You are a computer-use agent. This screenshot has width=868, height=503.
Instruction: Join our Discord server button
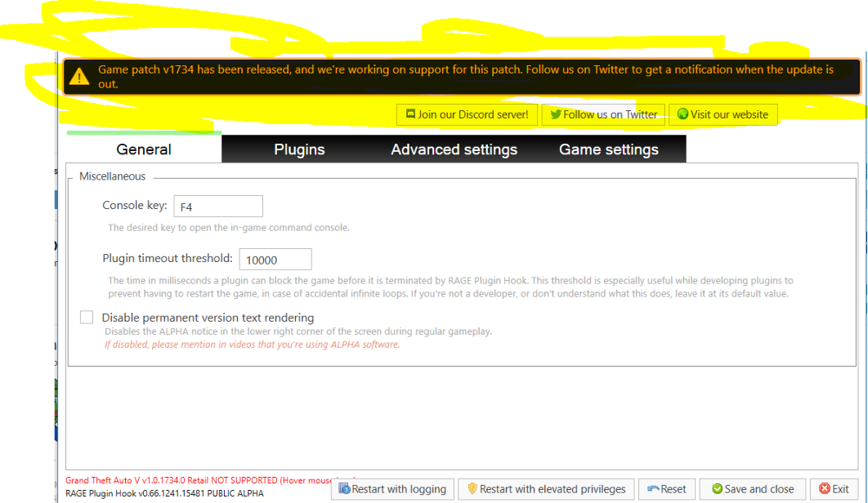467,114
